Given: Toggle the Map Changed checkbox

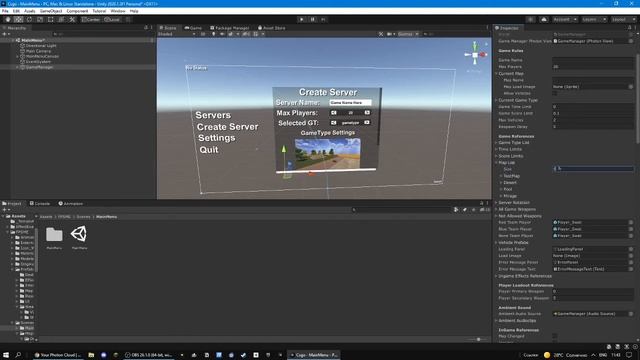Looking at the screenshot, I should [555, 336].
